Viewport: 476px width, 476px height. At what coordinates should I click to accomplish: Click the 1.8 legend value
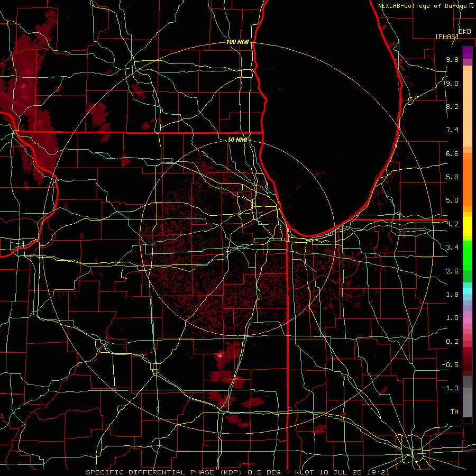click(x=452, y=295)
